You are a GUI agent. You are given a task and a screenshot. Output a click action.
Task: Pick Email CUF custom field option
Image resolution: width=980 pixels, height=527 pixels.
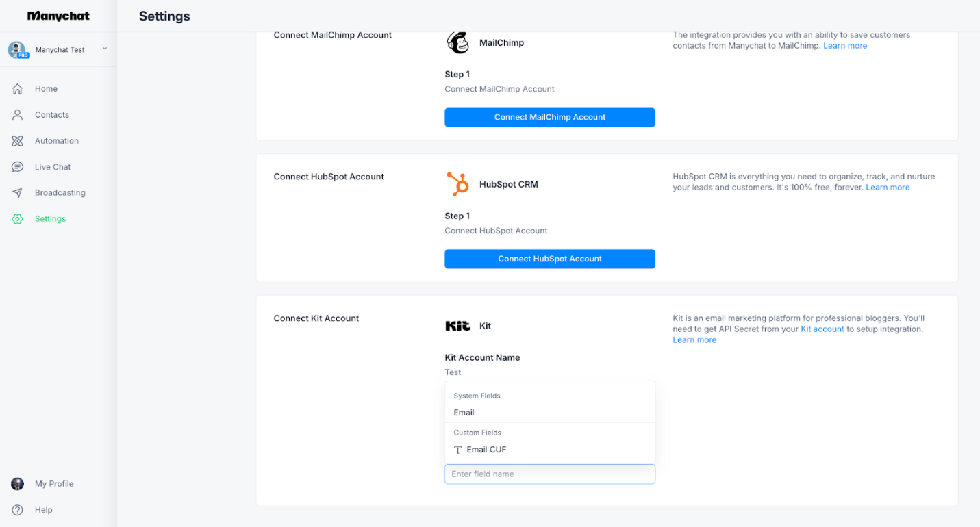point(486,450)
